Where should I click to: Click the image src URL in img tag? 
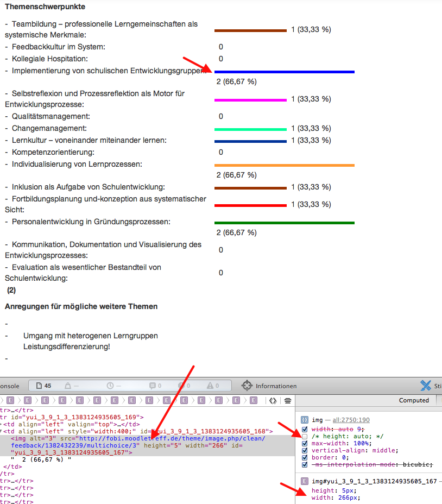tap(138, 442)
